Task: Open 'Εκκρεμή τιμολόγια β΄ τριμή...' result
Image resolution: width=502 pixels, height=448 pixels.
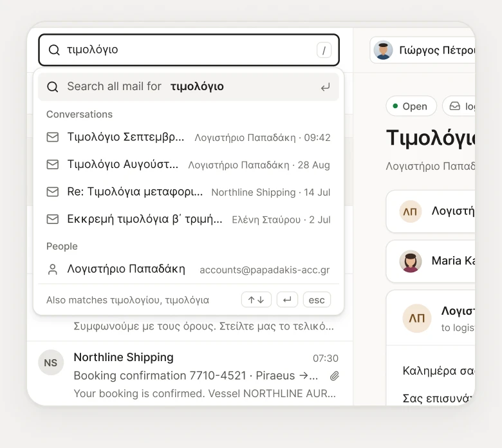Action: click(x=188, y=219)
